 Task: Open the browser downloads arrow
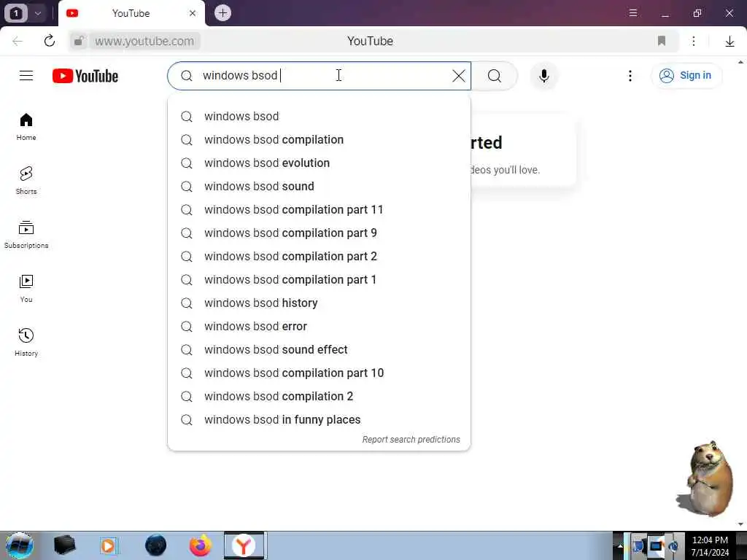point(729,42)
